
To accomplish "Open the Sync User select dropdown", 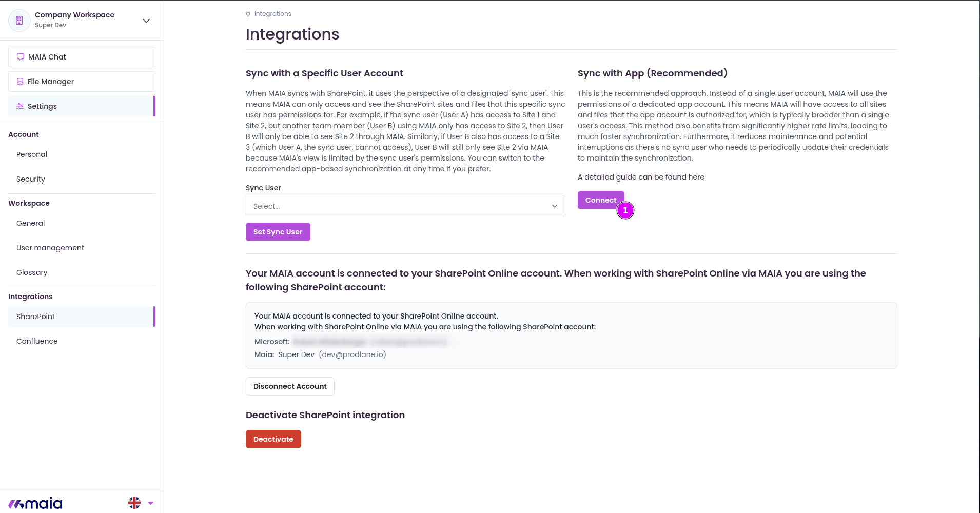I will 405,206.
